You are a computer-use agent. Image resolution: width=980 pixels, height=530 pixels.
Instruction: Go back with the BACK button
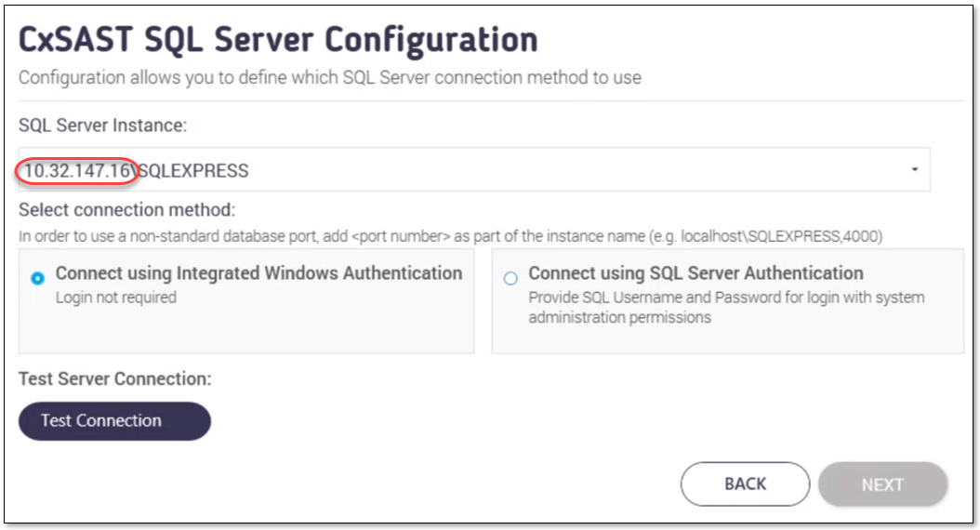click(x=745, y=484)
